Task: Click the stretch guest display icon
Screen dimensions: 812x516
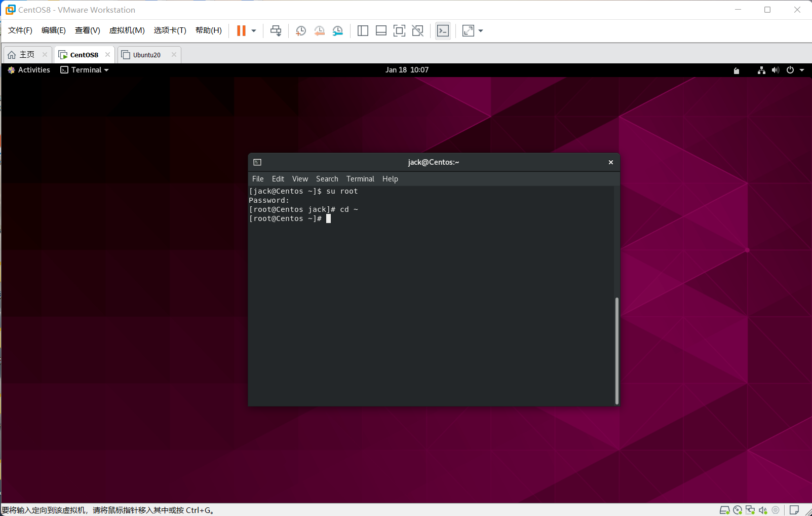Action: 469,30
